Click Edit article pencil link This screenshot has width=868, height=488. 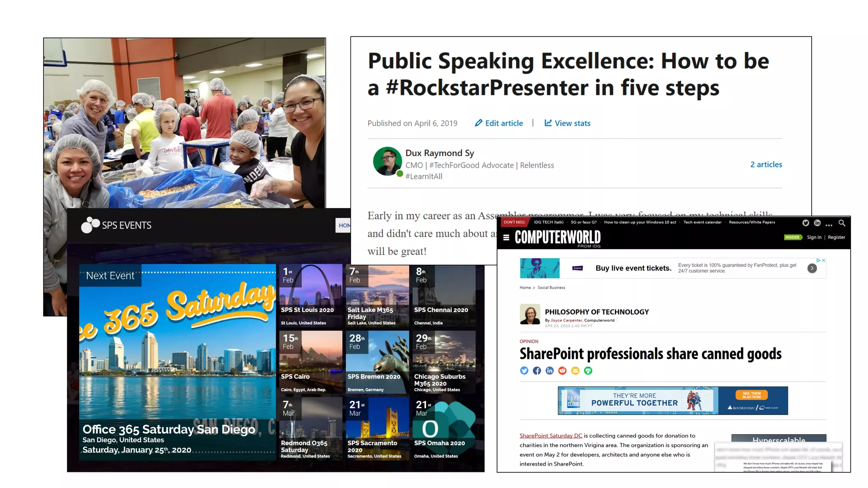[499, 123]
